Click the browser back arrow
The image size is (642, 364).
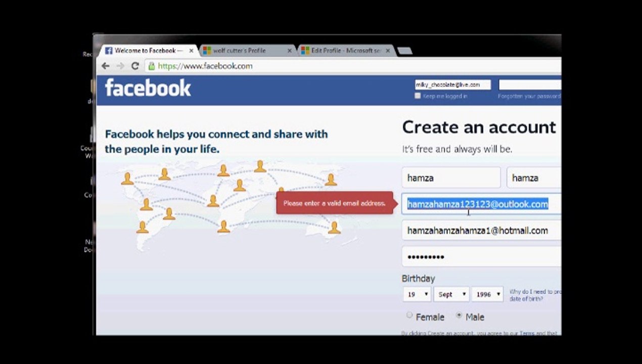click(105, 66)
